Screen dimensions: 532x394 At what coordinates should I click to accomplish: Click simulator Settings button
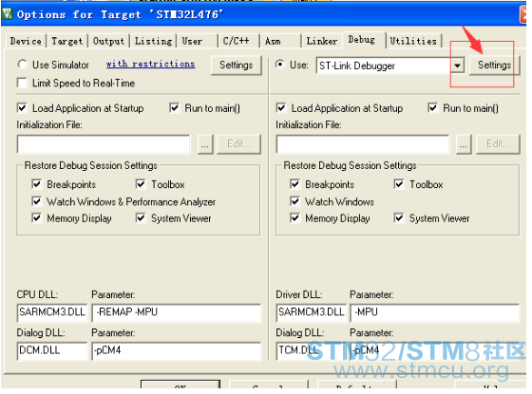tap(237, 65)
